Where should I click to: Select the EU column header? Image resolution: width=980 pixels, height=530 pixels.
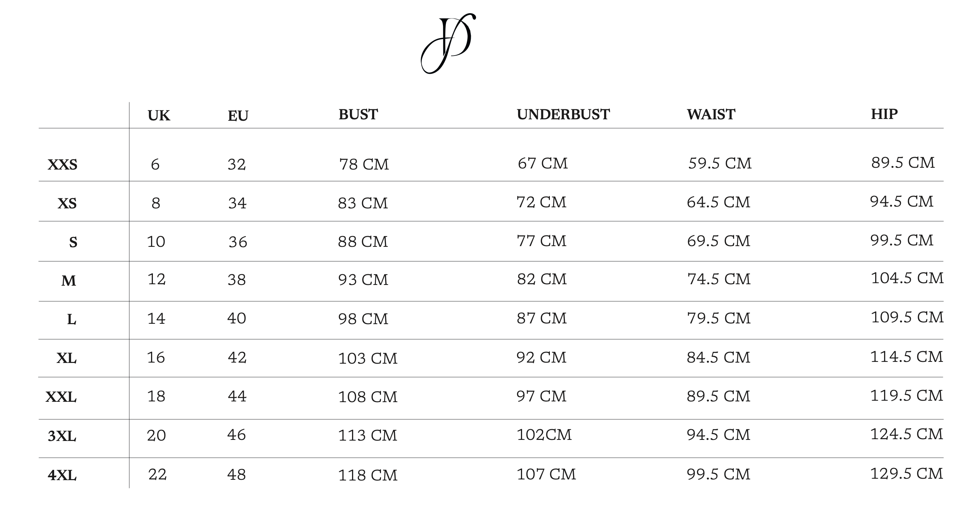tap(238, 116)
